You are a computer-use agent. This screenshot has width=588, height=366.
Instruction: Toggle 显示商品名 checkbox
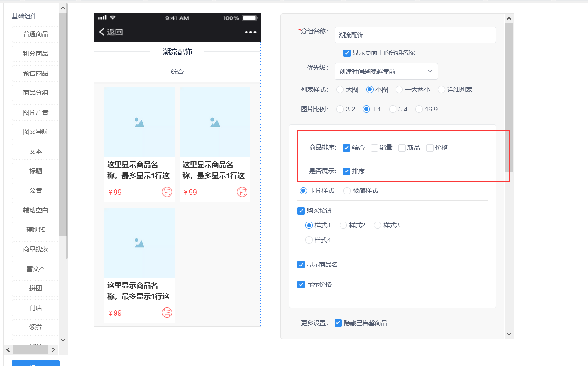click(301, 265)
